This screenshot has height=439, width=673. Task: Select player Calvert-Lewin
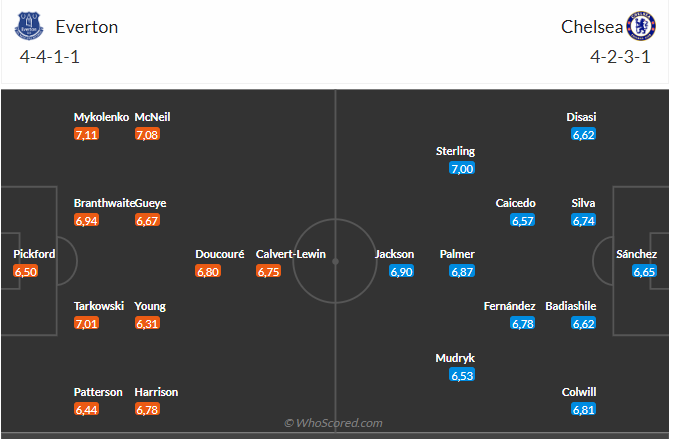[x=291, y=254]
